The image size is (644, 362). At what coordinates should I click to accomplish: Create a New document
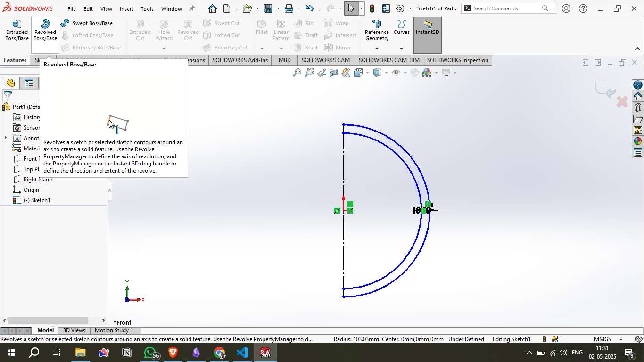click(227, 8)
